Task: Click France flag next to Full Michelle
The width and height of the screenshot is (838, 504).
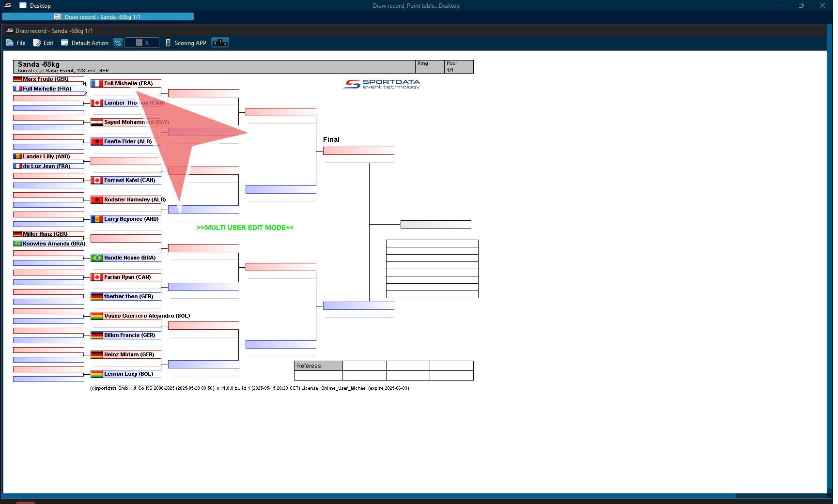Action: [x=97, y=84]
